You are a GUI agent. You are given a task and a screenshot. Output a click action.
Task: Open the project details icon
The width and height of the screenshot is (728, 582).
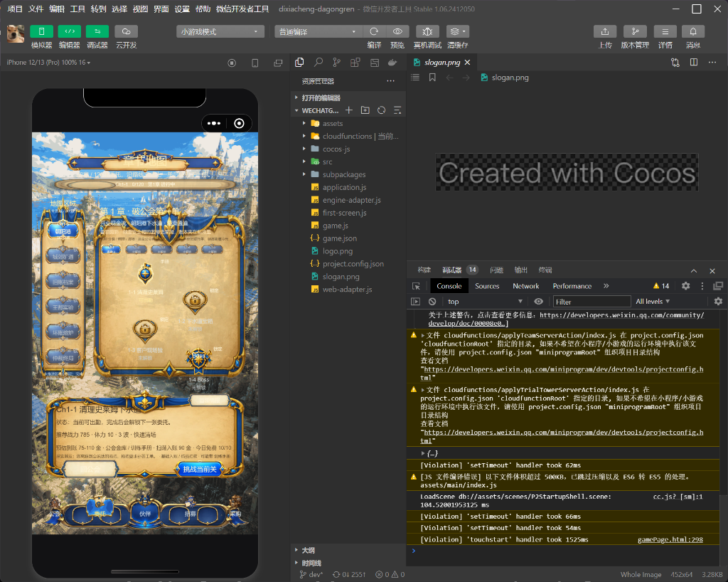point(665,31)
